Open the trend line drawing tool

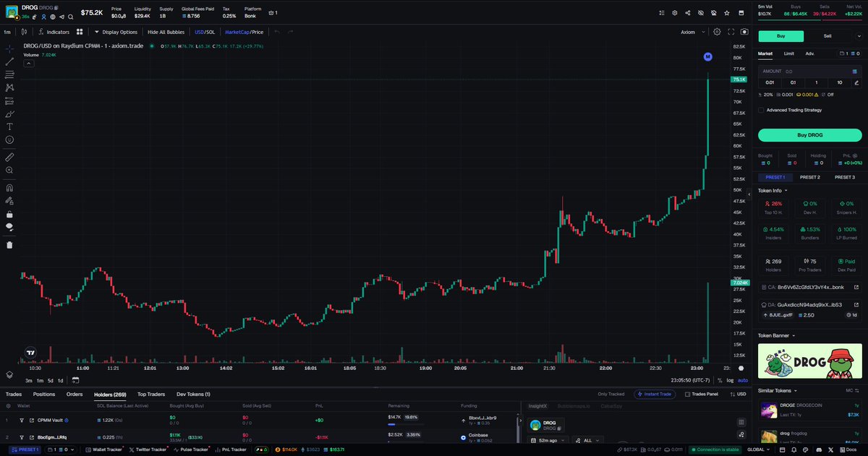8,61
